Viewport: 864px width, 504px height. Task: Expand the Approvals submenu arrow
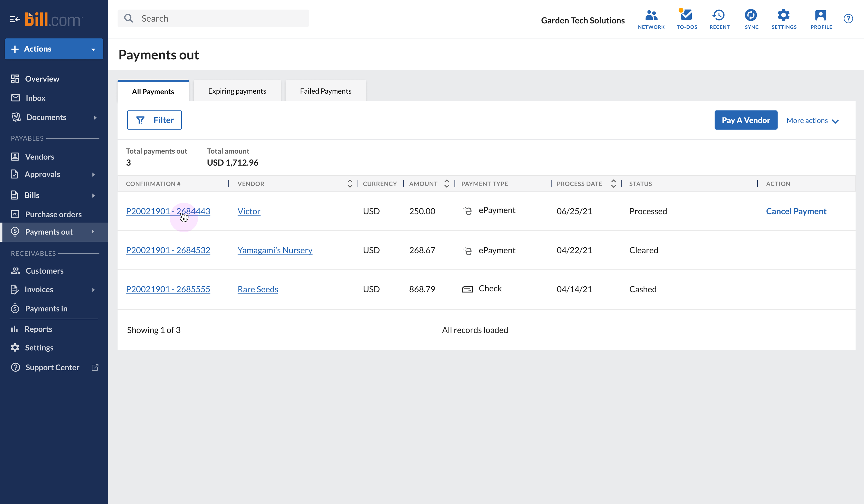(x=93, y=174)
